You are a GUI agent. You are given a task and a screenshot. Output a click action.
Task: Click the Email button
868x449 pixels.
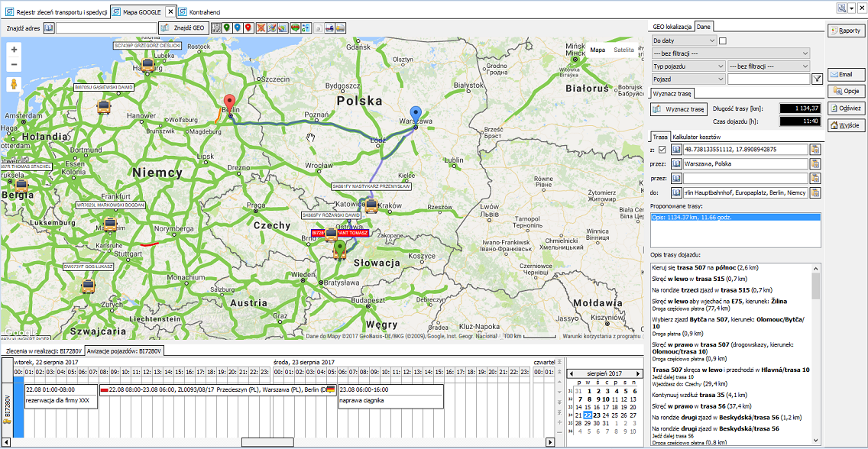point(846,74)
